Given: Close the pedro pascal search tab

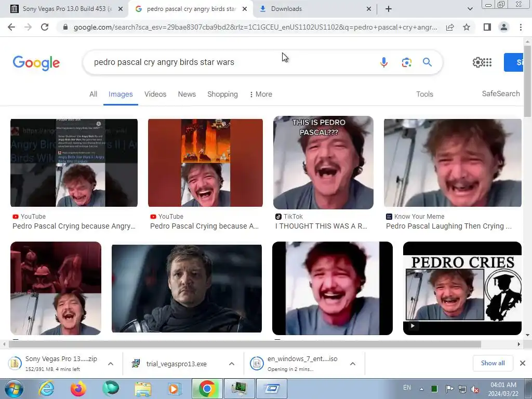Looking at the screenshot, I should pos(245,9).
